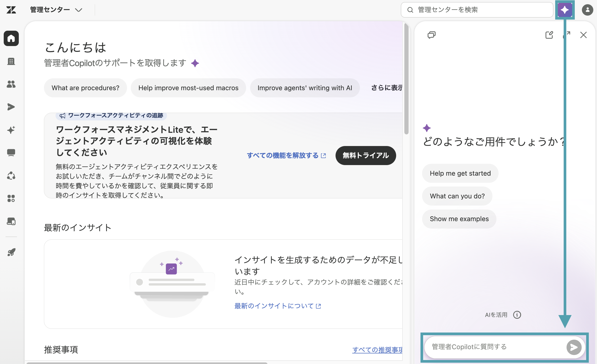Click the 管理者Copilotに質問する input field

tap(495, 347)
